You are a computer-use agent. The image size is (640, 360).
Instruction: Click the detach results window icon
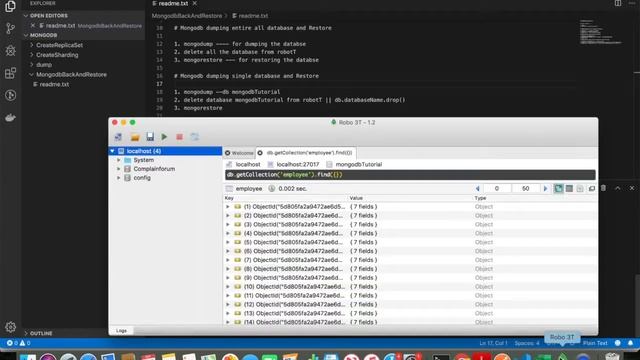click(x=591, y=189)
